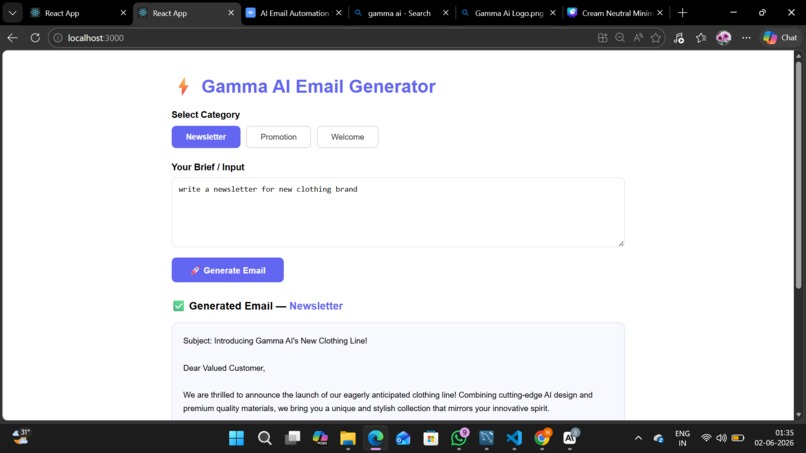Open the Copilot Chat button

click(x=780, y=38)
